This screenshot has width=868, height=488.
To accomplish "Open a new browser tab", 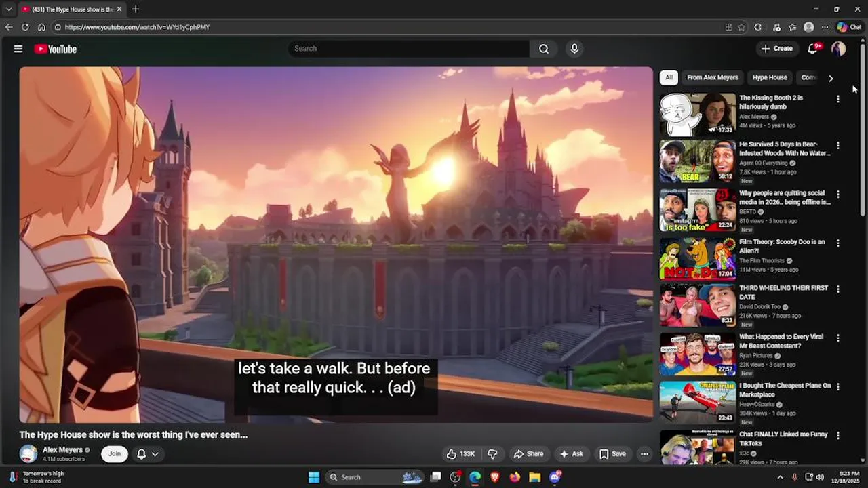I will coord(136,9).
